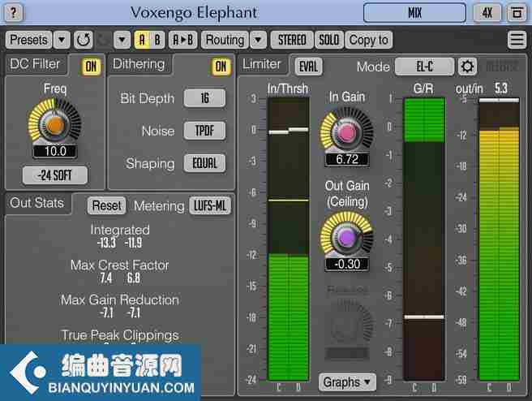532x401 pixels.
Task: Click the out/in 5.3 readout
Action: pos(501,88)
